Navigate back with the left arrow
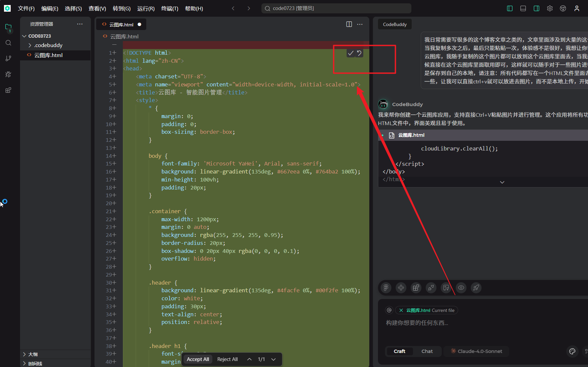588x367 pixels. click(233, 8)
